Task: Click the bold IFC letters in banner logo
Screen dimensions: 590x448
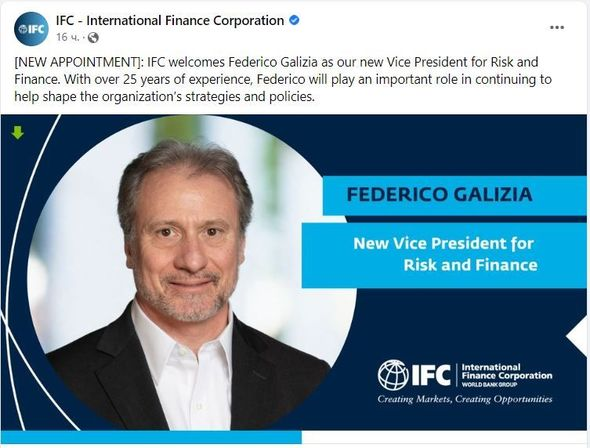Action: [431, 375]
